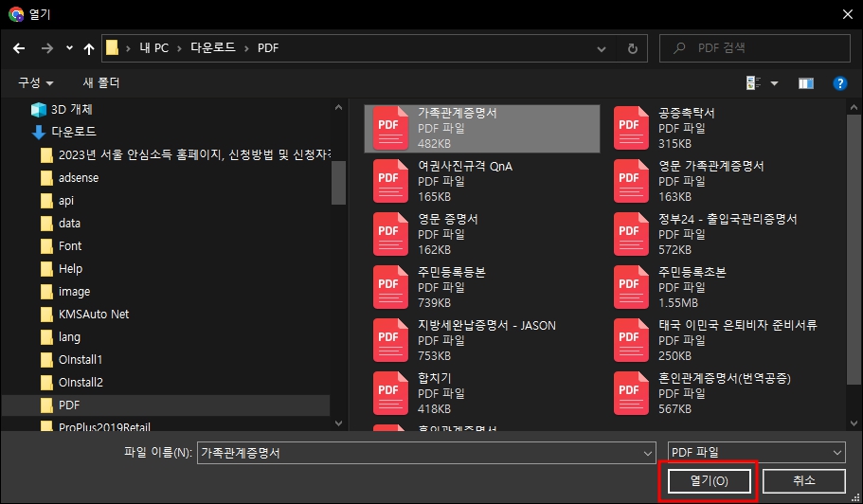Select the api folder
The height and width of the screenshot is (504, 863).
click(65, 200)
